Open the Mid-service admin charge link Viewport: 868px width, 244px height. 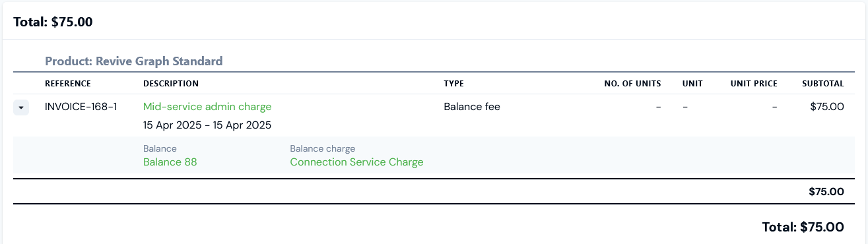pos(207,107)
